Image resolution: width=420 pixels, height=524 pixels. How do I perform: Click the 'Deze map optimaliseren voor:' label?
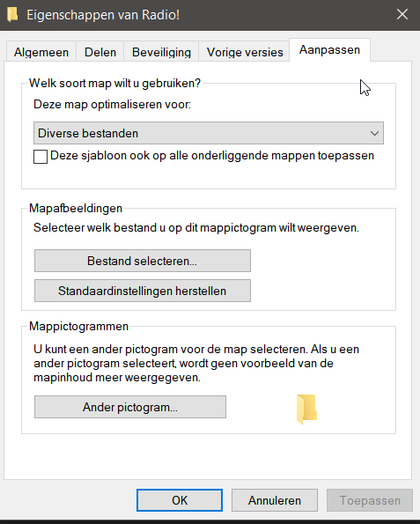(113, 104)
